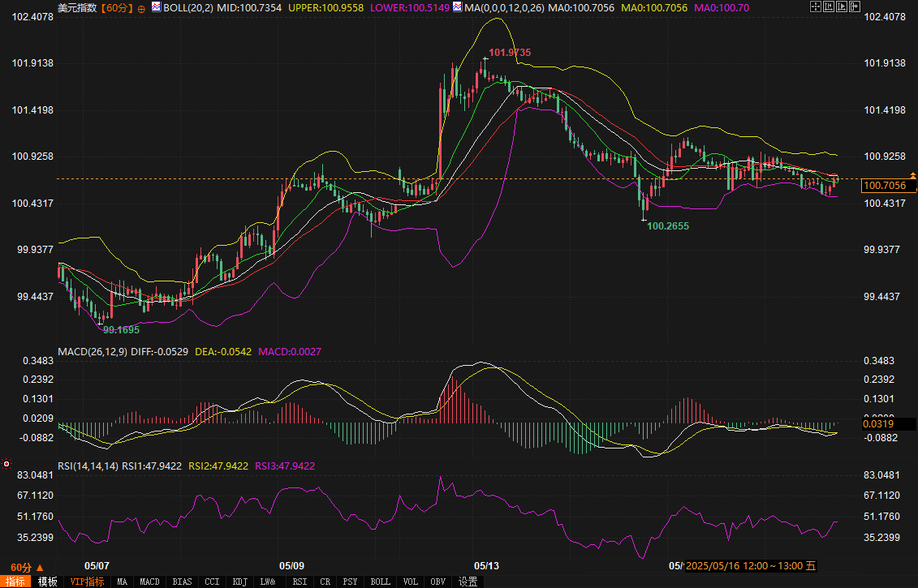918x588 pixels.
Task: Click the 【60分】 period label in title
Action: coord(117,8)
